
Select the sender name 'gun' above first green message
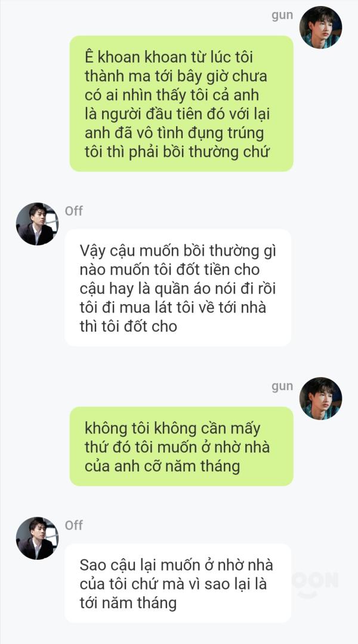(x=282, y=16)
